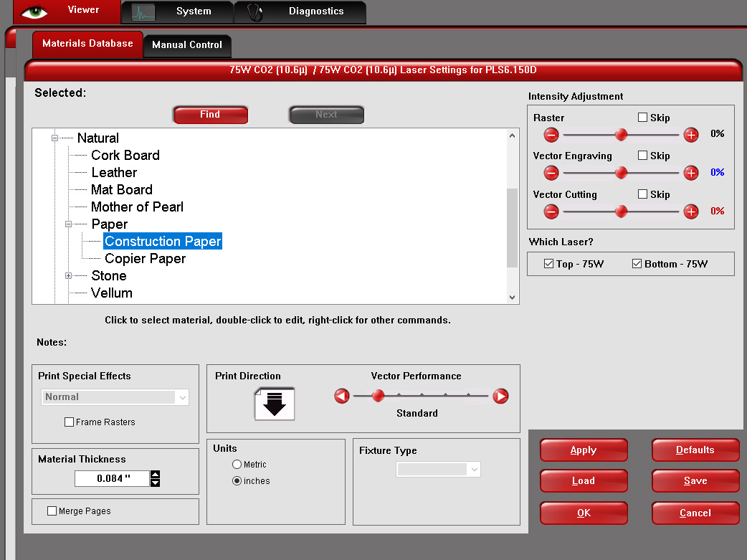
Task: Select the Metric units radio button
Action: [237, 464]
